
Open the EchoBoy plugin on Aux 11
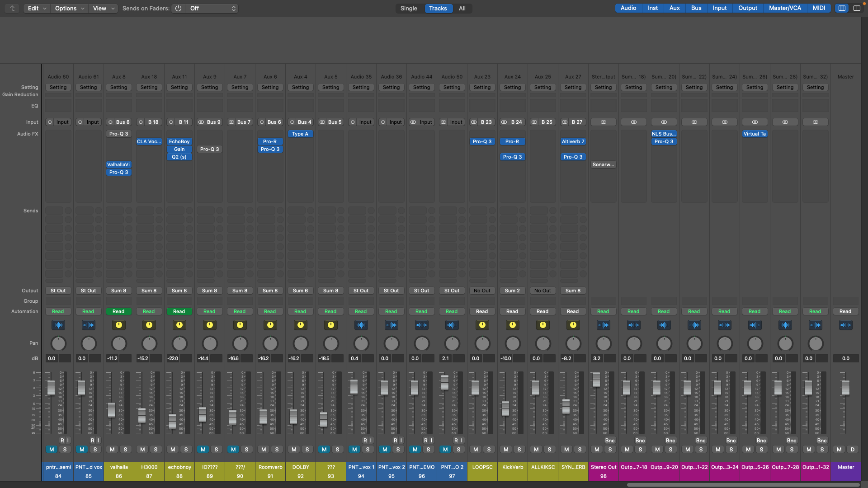pos(179,141)
